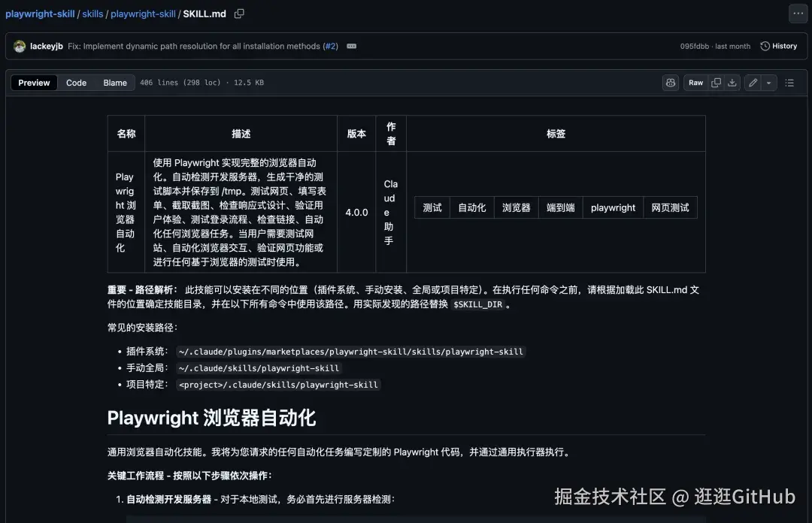This screenshot has width=812, height=523.
Task: Open the top-right more options menu
Action: coord(798,14)
